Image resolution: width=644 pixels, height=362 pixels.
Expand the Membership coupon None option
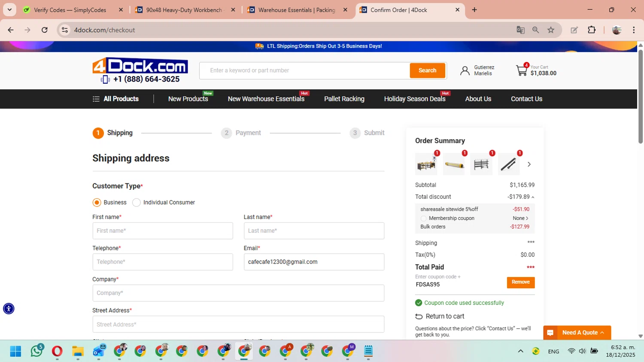coord(520,218)
